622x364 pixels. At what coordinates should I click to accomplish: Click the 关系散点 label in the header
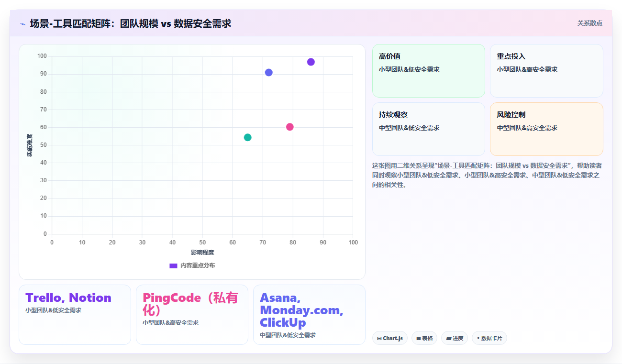tap(589, 23)
